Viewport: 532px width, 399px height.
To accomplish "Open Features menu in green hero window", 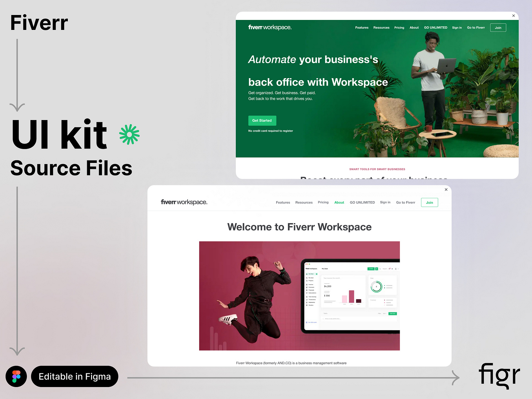I will click(362, 28).
